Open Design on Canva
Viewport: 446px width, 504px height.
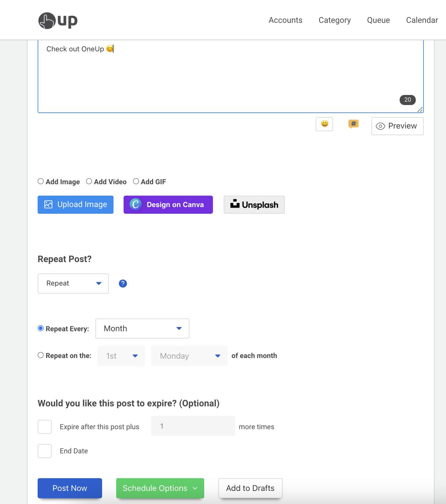pos(168,204)
